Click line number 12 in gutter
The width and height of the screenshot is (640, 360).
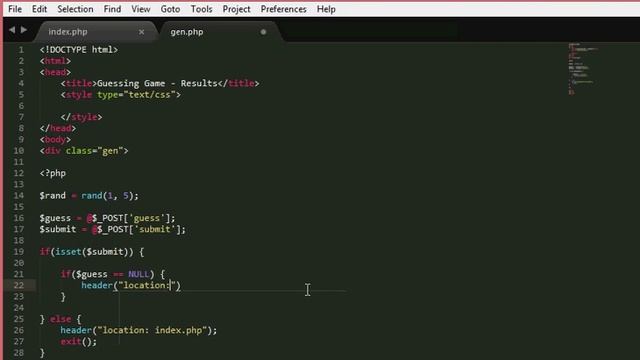coord(19,173)
